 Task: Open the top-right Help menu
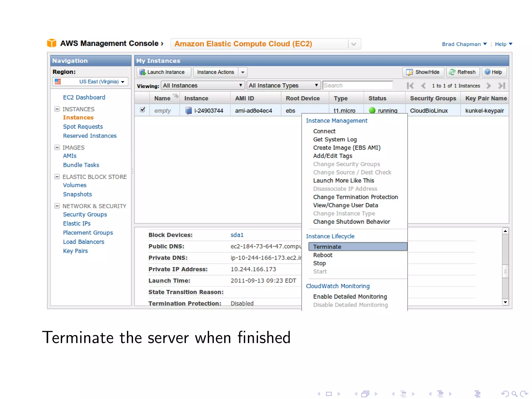[503, 44]
